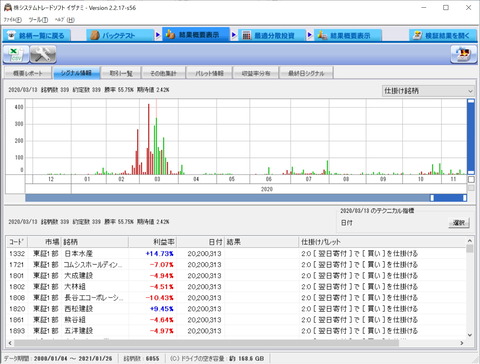Open the 仕掛け銘柄 dropdown
480x364 pixels.
428,91
